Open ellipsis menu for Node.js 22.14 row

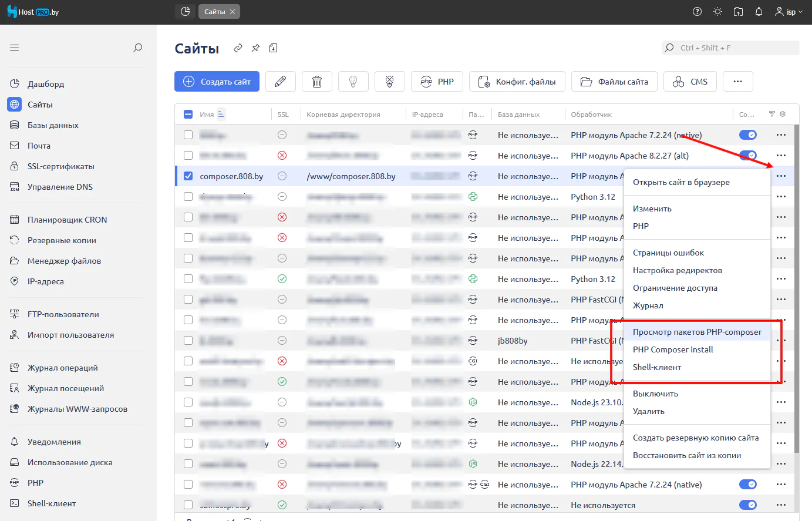[x=781, y=464]
